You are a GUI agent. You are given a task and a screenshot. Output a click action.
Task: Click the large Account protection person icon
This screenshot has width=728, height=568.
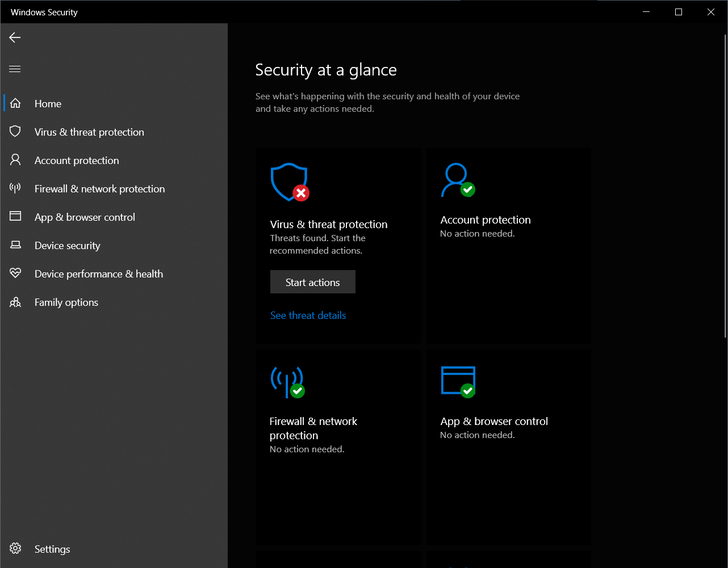(x=458, y=180)
